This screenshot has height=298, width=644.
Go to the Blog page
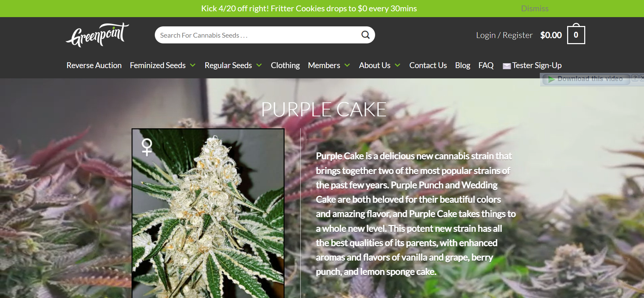463,65
